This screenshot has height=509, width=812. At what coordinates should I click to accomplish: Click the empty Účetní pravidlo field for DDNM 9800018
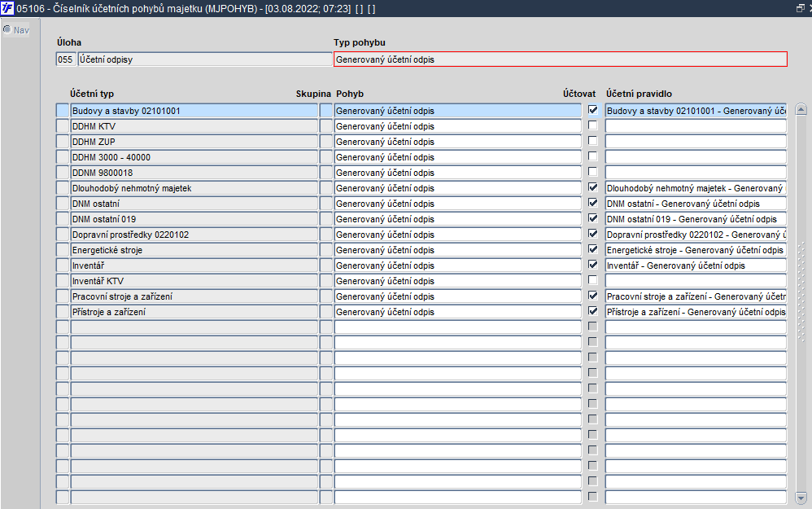point(696,173)
